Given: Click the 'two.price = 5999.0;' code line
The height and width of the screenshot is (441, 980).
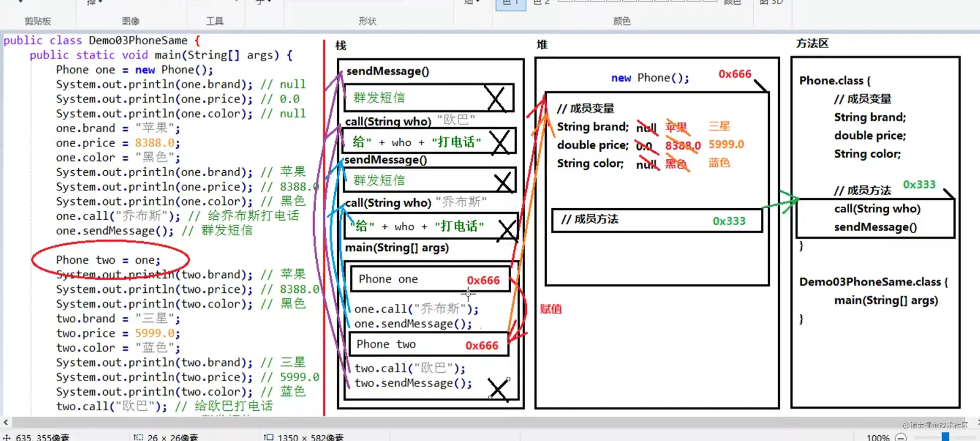Looking at the screenshot, I should [118, 333].
